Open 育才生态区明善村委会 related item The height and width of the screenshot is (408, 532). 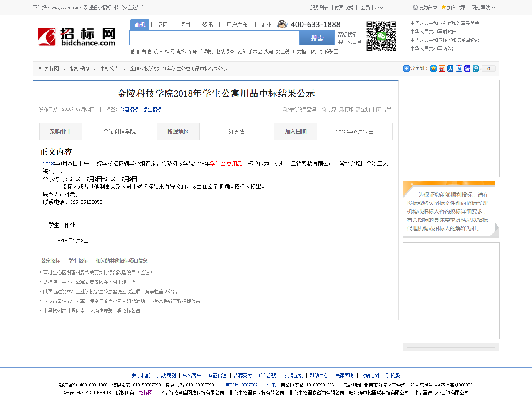[99, 272]
